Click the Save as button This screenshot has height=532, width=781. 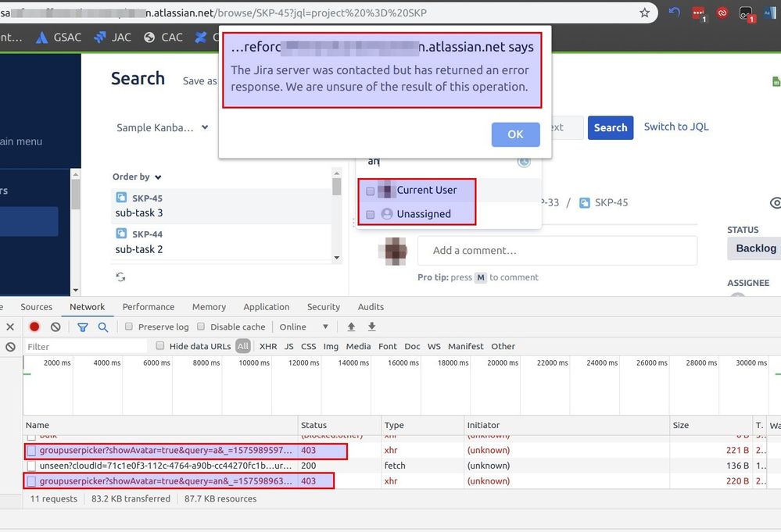click(x=199, y=81)
